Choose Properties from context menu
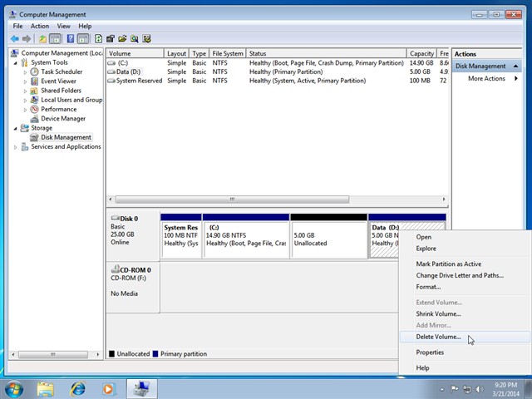Image resolution: width=532 pixels, height=399 pixels. [x=430, y=352]
